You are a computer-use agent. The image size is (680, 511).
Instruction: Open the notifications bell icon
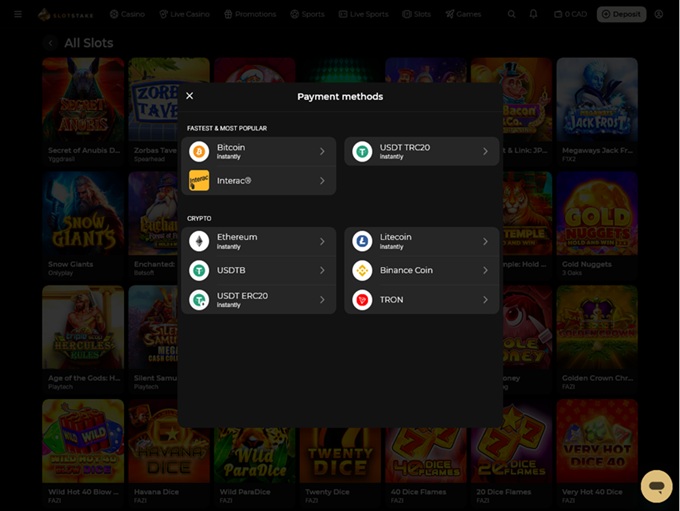click(x=533, y=14)
